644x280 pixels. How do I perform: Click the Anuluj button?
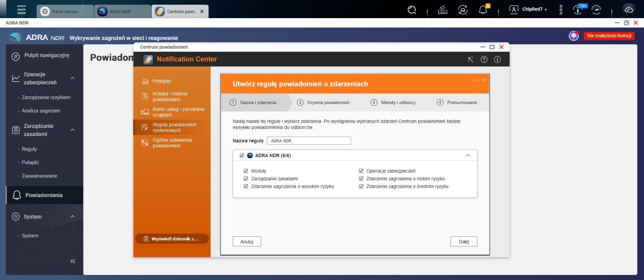(x=247, y=241)
